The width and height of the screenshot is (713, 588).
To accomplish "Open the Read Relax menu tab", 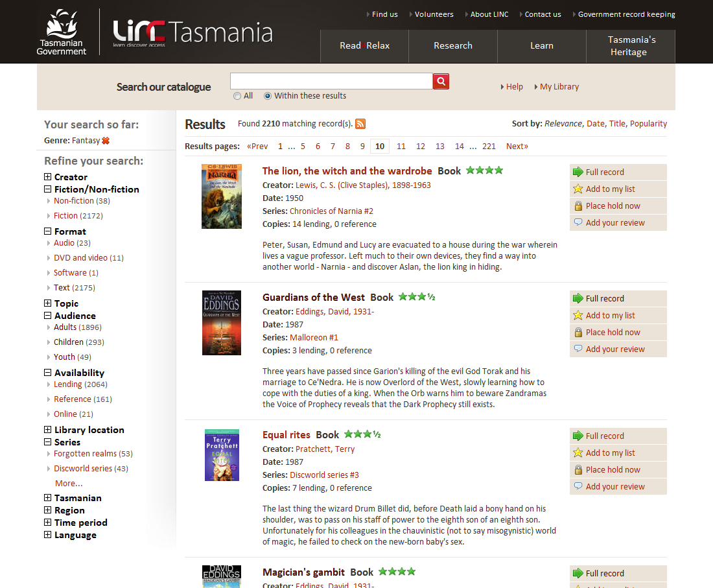I will click(x=365, y=46).
